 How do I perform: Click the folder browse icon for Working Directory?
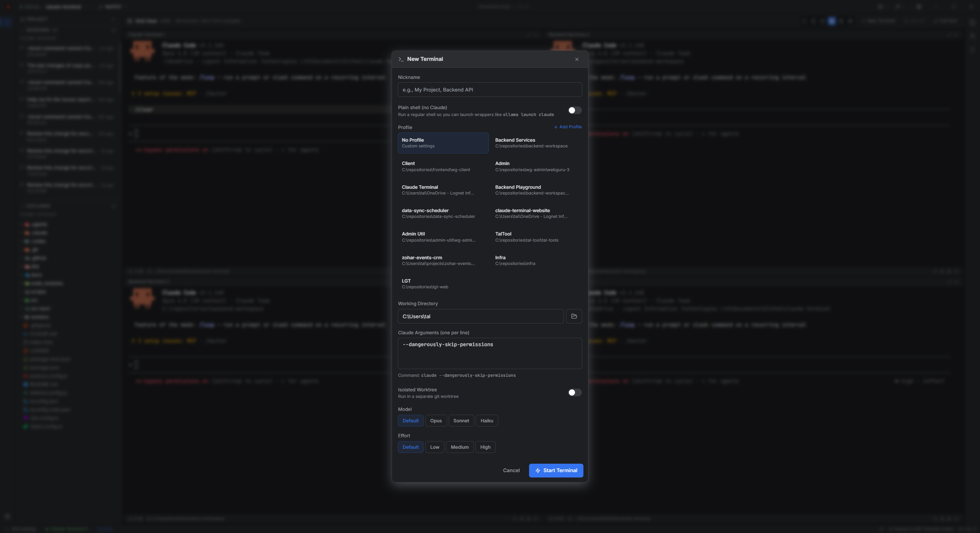pos(574,316)
